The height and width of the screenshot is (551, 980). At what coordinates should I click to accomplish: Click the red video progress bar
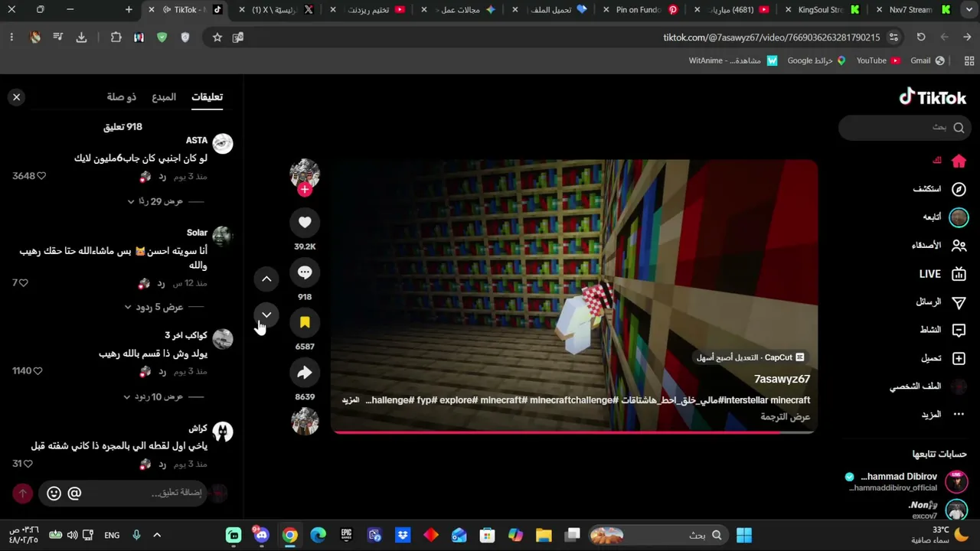[x=574, y=432]
